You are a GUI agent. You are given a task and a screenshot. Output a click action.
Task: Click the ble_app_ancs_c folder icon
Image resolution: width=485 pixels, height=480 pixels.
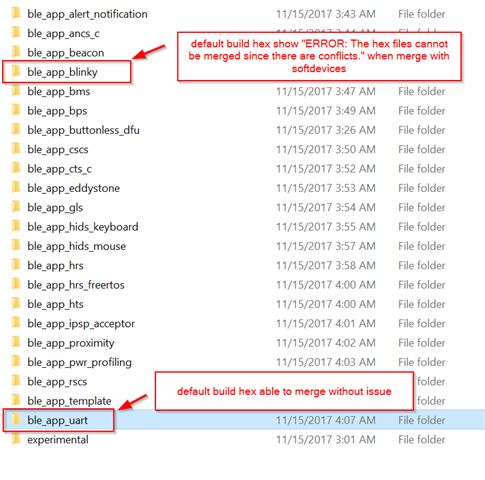point(15,33)
